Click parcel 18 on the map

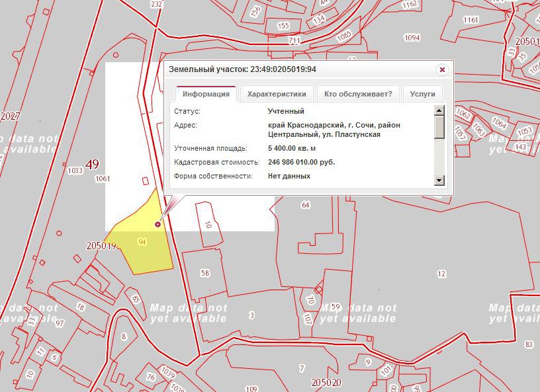(81, 307)
